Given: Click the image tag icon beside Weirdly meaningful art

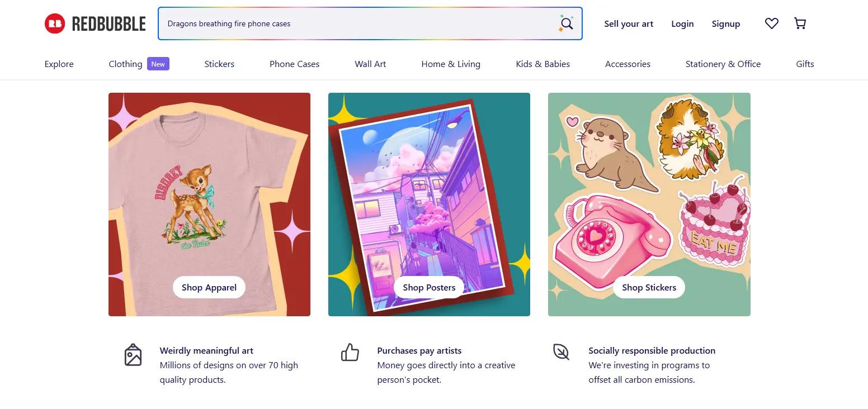Looking at the screenshot, I should (x=133, y=355).
